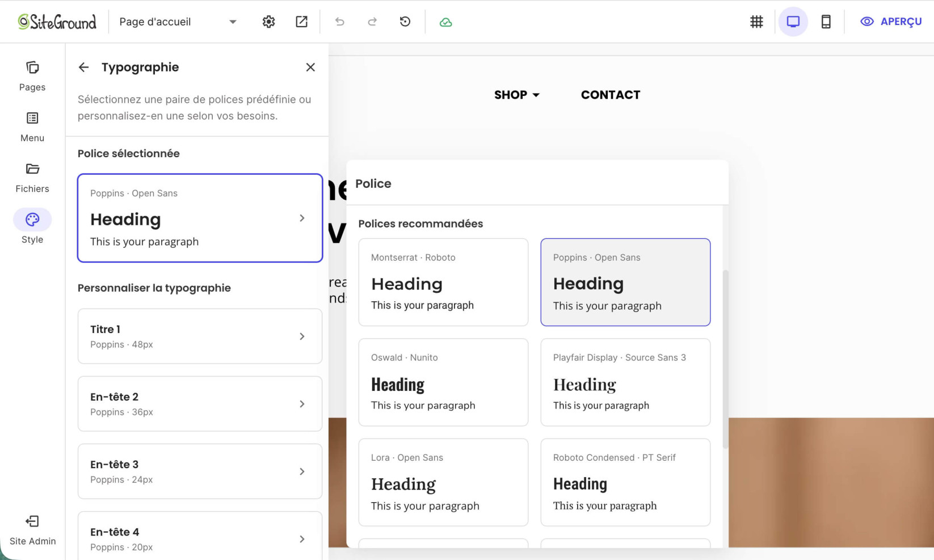Open the Menu sidebar panel

pos(32,127)
